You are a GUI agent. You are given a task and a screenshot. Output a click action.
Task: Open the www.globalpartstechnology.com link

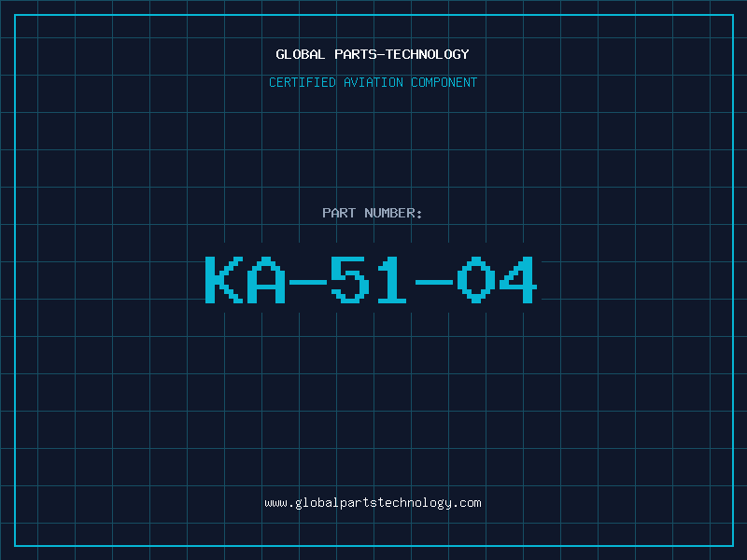coord(373,503)
